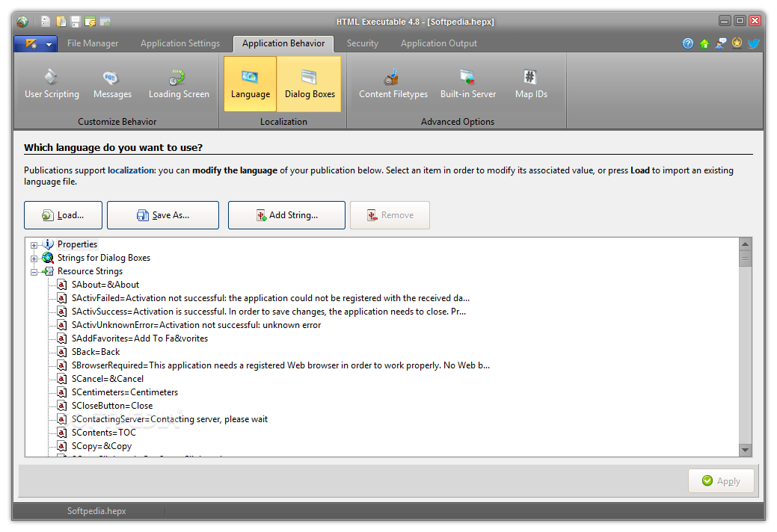
Task: Click the Compile publication lightning icon
Action: [90, 21]
